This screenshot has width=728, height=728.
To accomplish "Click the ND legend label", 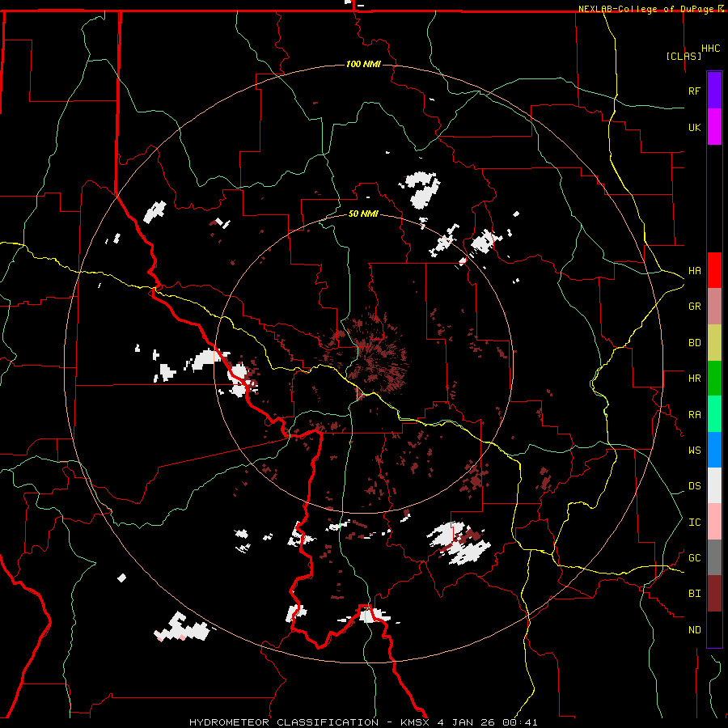I will 694,629.
